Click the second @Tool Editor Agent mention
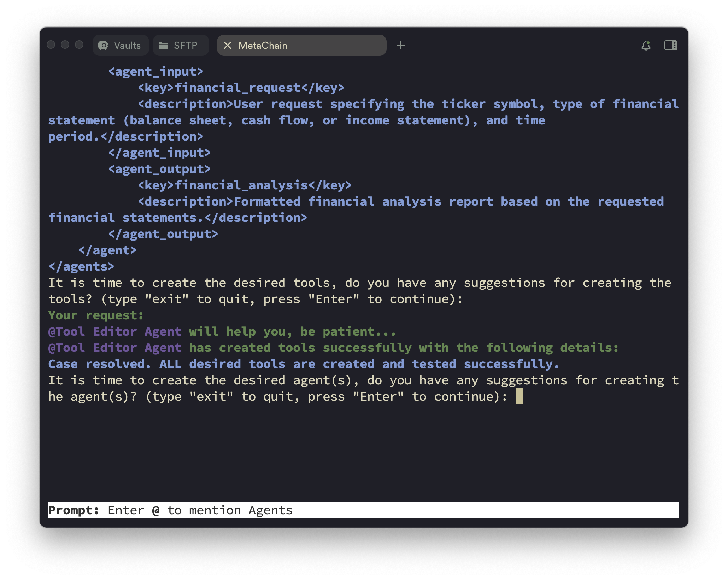This screenshot has height=580, width=728. click(x=114, y=348)
